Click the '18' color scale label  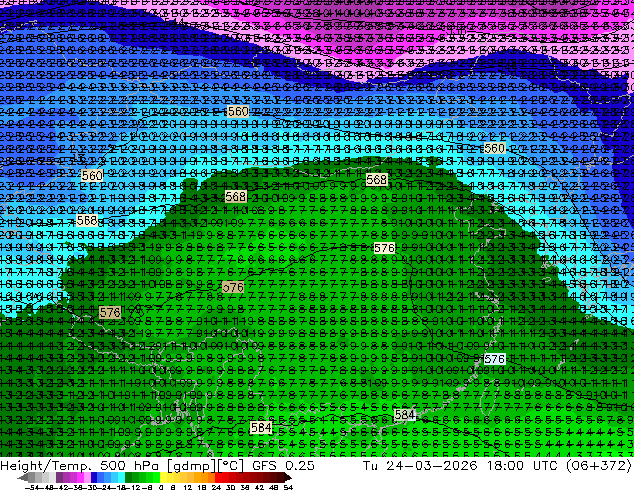click(202, 487)
